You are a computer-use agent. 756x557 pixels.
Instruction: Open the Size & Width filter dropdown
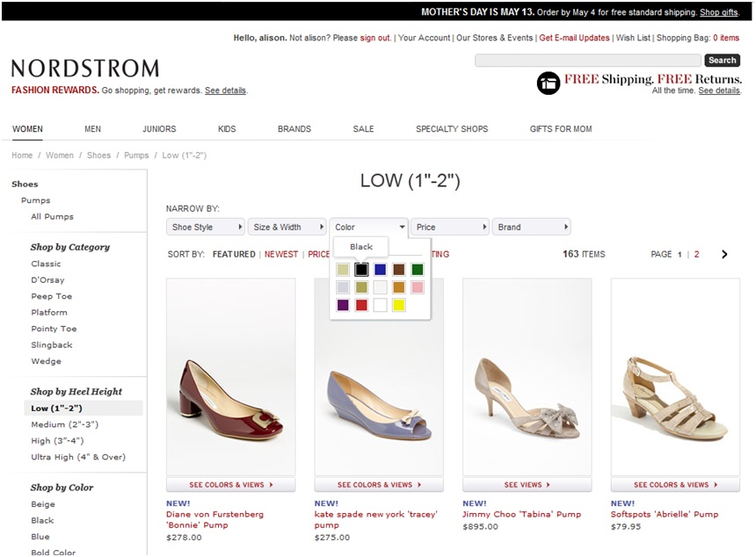287,228
